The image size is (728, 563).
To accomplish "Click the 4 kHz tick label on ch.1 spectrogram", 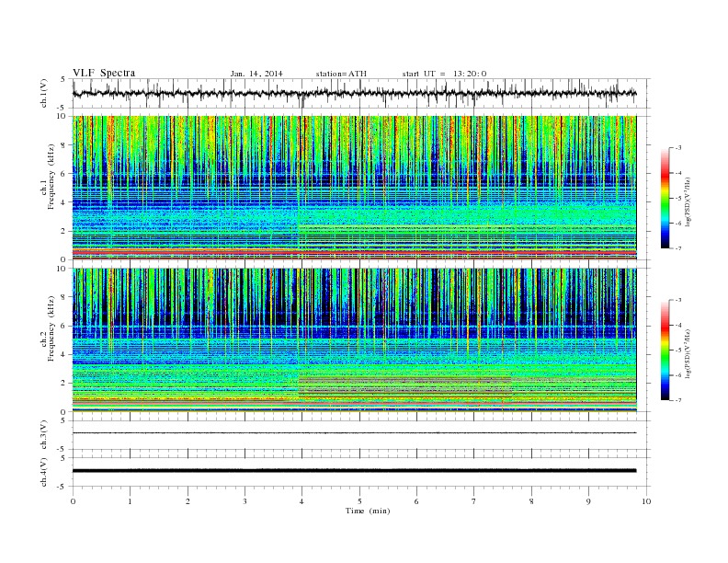I will click(x=64, y=202).
